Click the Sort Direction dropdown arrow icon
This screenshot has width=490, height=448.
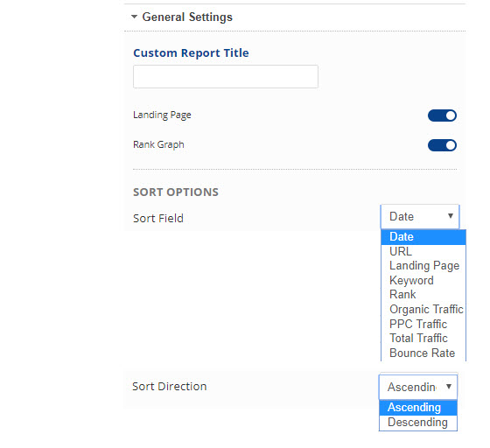(449, 387)
